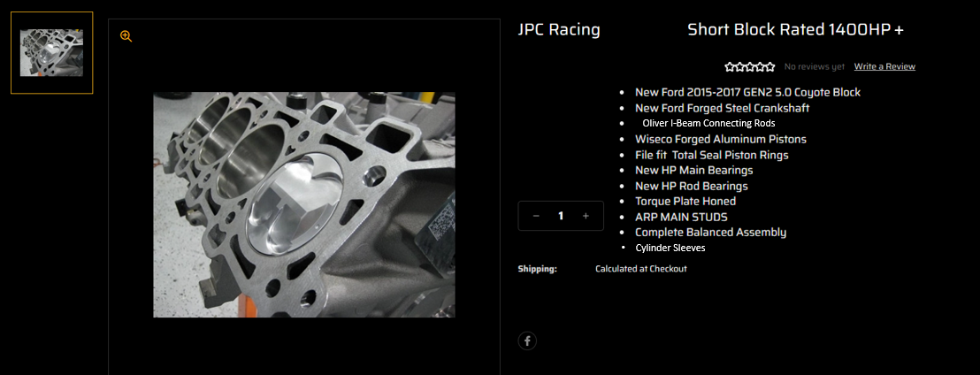Click 'Wiseco Forged Aluminum Pistons' line
Screen dimensions: 980x375
(x=721, y=140)
